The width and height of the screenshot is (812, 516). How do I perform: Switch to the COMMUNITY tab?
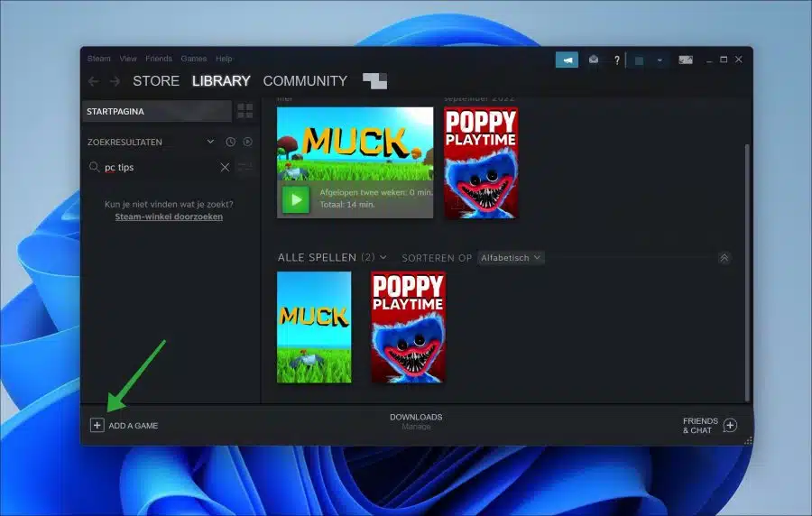coord(305,81)
